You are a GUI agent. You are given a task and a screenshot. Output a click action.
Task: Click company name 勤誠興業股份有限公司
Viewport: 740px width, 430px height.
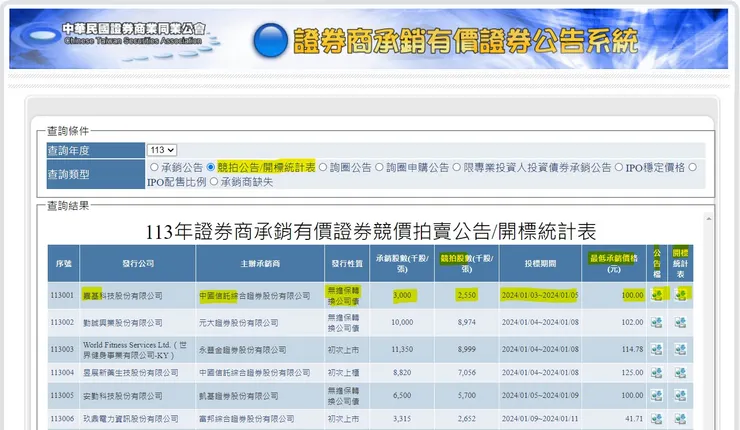click(123, 323)
